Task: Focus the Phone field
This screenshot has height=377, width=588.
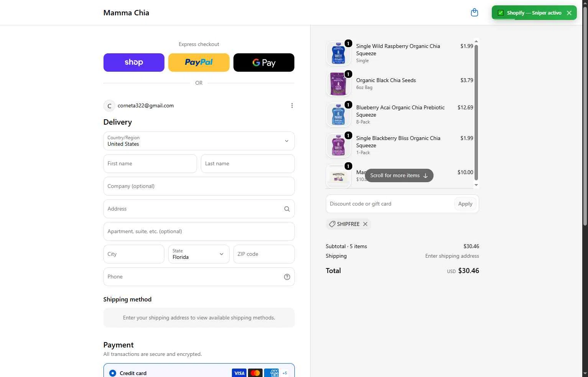Action: (x=199, y=277)
